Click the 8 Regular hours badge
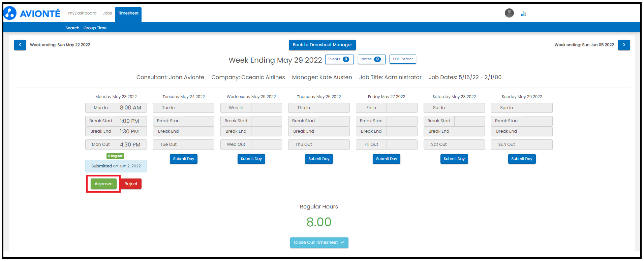 click(115, 156)
